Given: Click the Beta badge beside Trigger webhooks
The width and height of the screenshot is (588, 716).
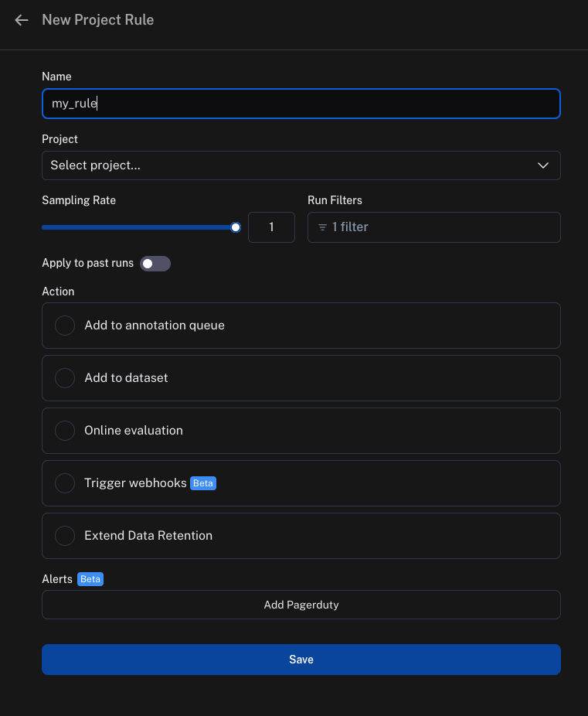Looking at the screenshot, I should click(x=202, y=483).
